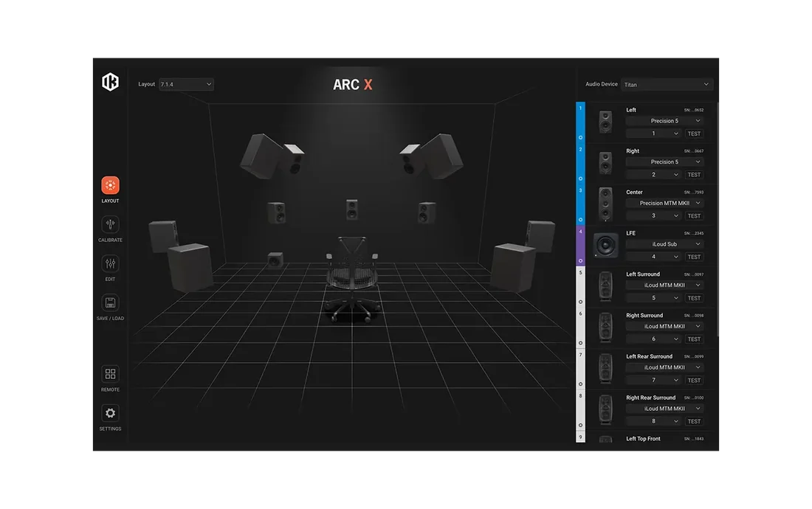812x509 pixels.
Task: Click the Left Surround speaker thumbnail
Action: click(x=605, y=286)
